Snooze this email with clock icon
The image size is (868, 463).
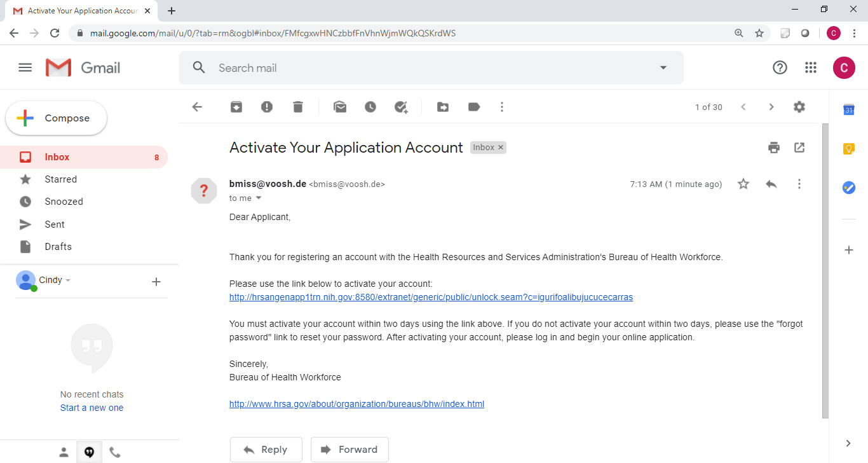[x=370, y=107]
